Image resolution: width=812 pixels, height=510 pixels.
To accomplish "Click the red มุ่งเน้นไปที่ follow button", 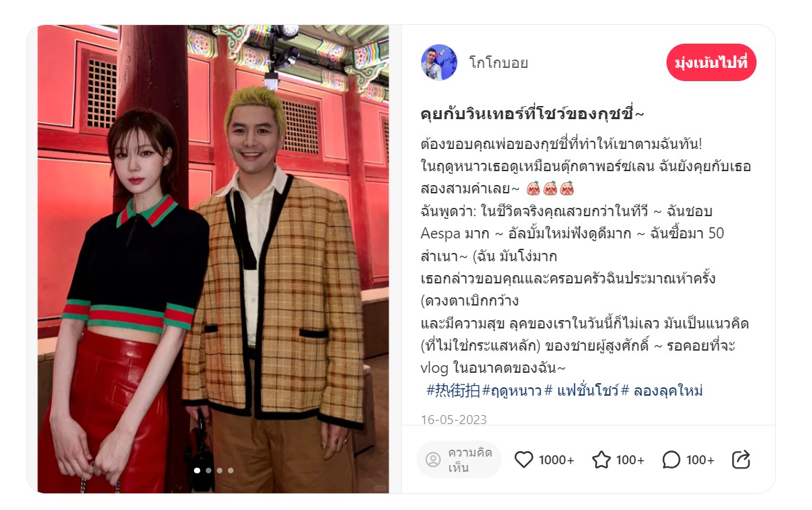I will tap(711, 62).
